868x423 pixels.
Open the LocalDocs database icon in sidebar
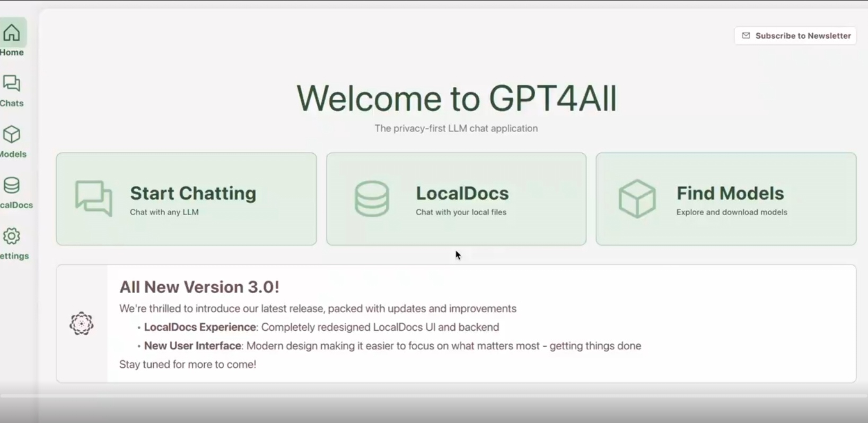tap(12, 186)
